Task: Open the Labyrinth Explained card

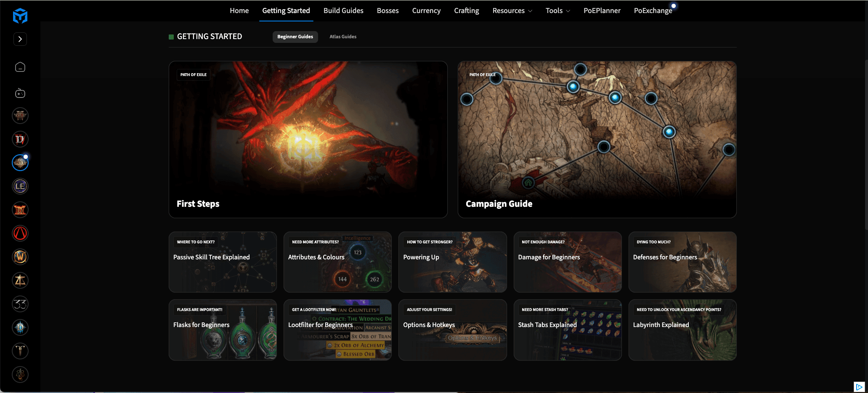Action: 682,330
